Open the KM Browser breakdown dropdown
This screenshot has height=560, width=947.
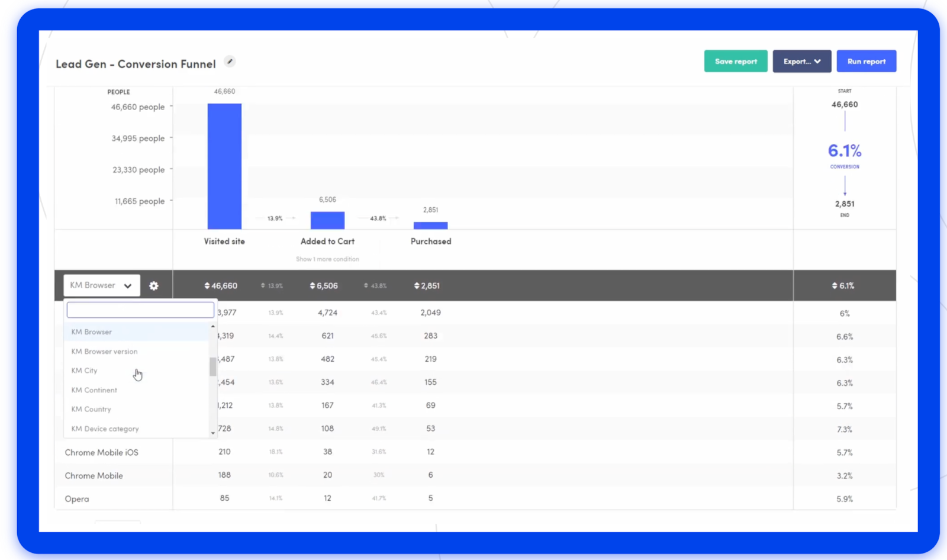101,285
